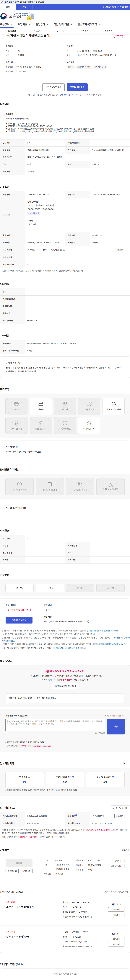Select the 기타 selection method tile

(x=110, y=588)
